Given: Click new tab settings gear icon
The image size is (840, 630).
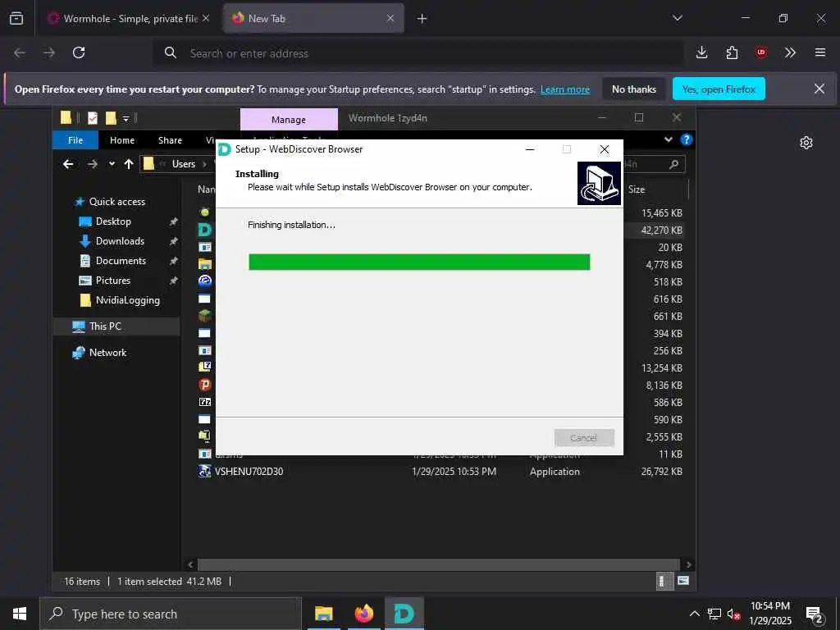Looking at the screenshot, I should pyautogui.click(x=806, y=143).
